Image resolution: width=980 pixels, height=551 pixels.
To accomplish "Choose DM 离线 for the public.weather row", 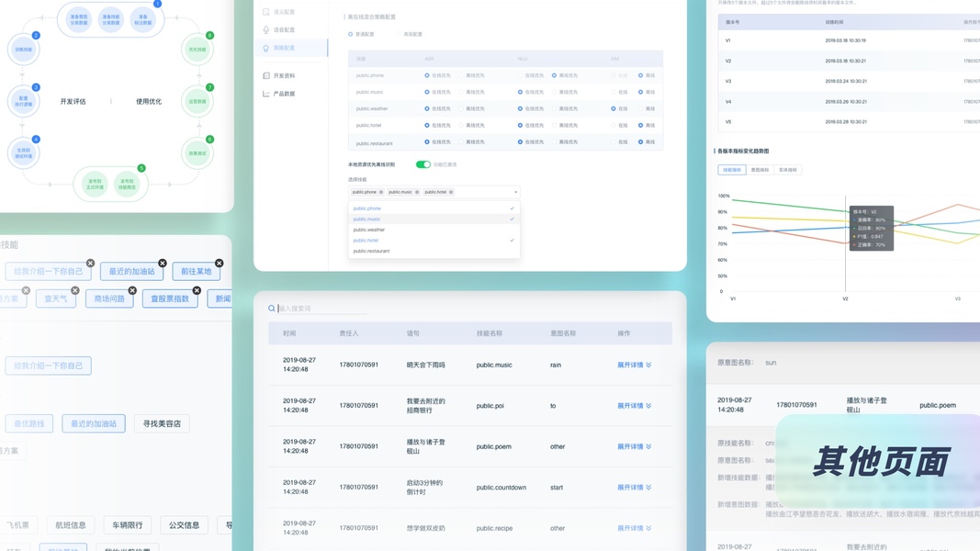I will point(640,108).
